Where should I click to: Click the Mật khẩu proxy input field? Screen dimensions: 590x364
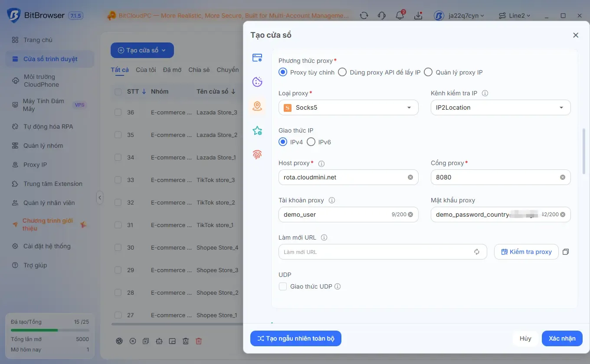click(501, 214)
